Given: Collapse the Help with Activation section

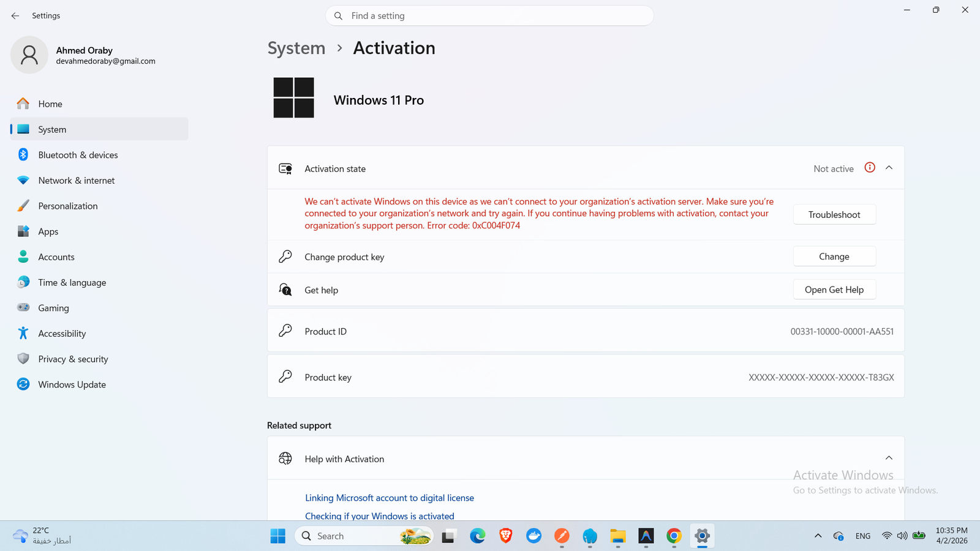Looking at the screenshot, I should 889,458.
